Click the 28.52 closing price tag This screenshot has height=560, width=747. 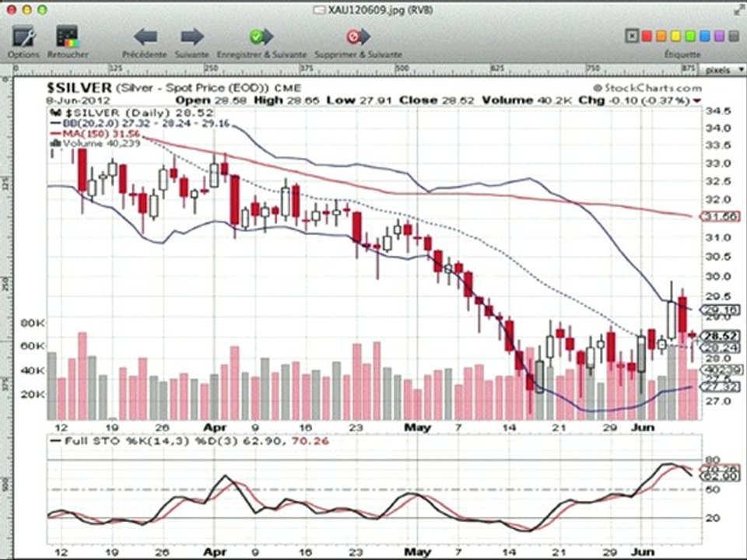pyautogui.click(x=721, y=336)
